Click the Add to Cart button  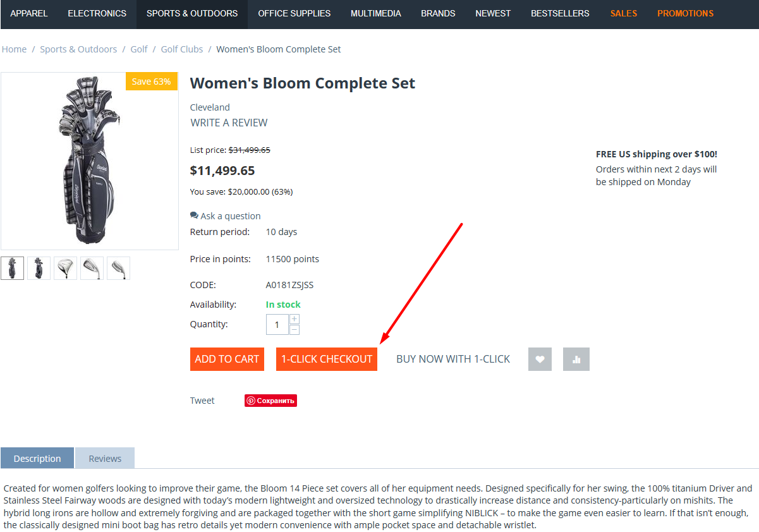pyautogui.click(x=227, y=359)
